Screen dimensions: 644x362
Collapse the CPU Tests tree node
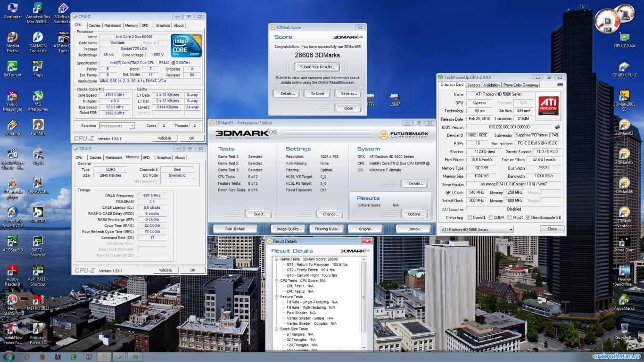[276, 280]
